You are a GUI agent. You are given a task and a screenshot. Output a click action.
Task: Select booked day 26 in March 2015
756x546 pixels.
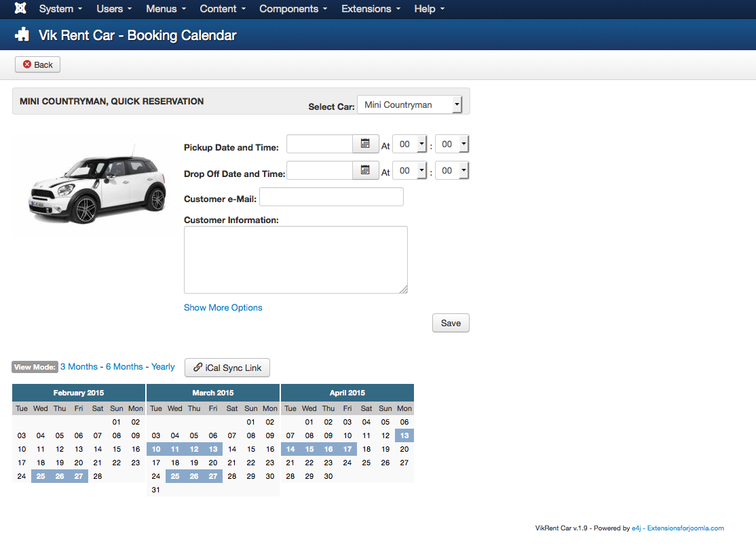(194, 476)
